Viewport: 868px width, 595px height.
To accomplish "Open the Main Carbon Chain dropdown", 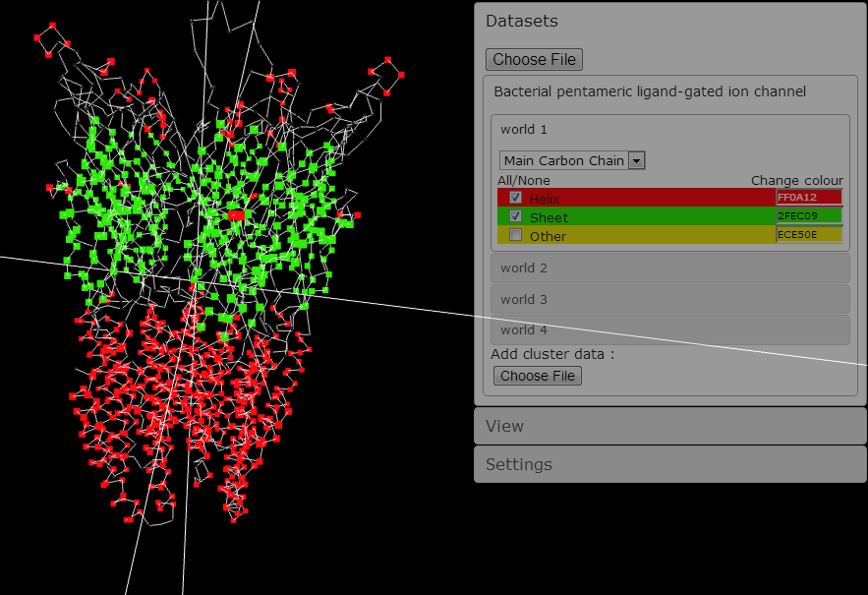I will pos(572,160).
